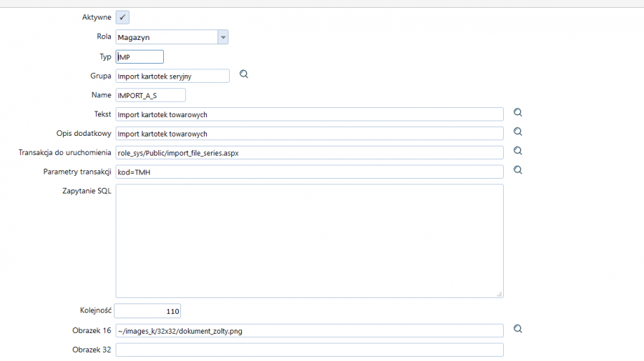Click the Parametry transakcji label
Screen dimensions: 644x361
(77, 172)
